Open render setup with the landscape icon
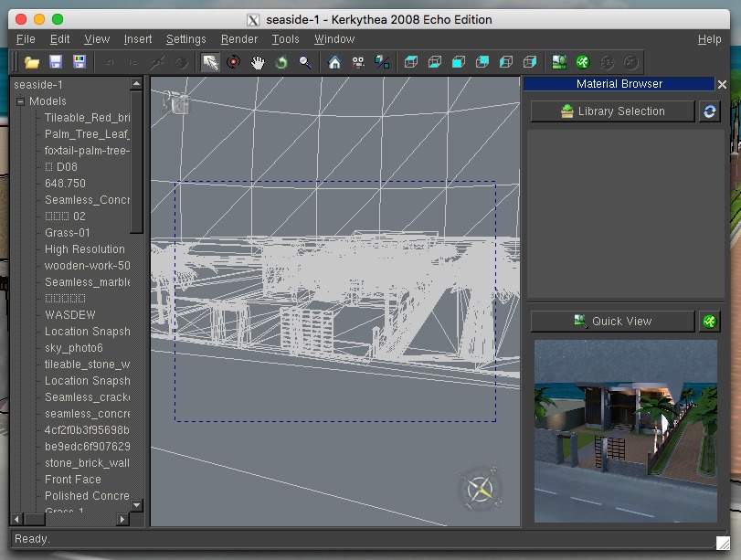 coord(559,62)
